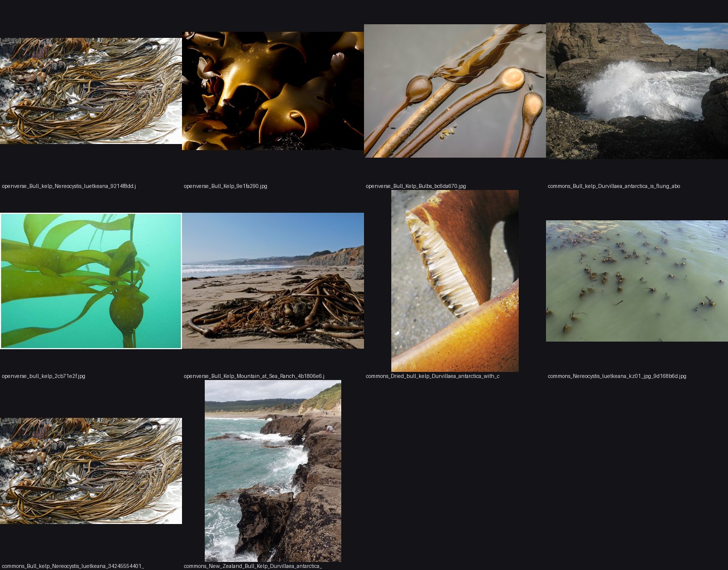The height and width of the screenshot is (570, 728).
Task: Open the kelp pile on sandy beach photo
Action: pos(273,281)
